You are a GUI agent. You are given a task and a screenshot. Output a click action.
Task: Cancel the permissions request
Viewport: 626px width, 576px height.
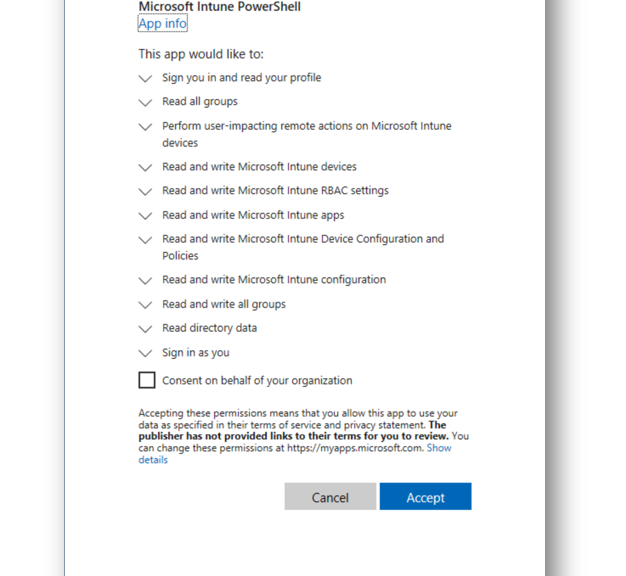[330, 497]
